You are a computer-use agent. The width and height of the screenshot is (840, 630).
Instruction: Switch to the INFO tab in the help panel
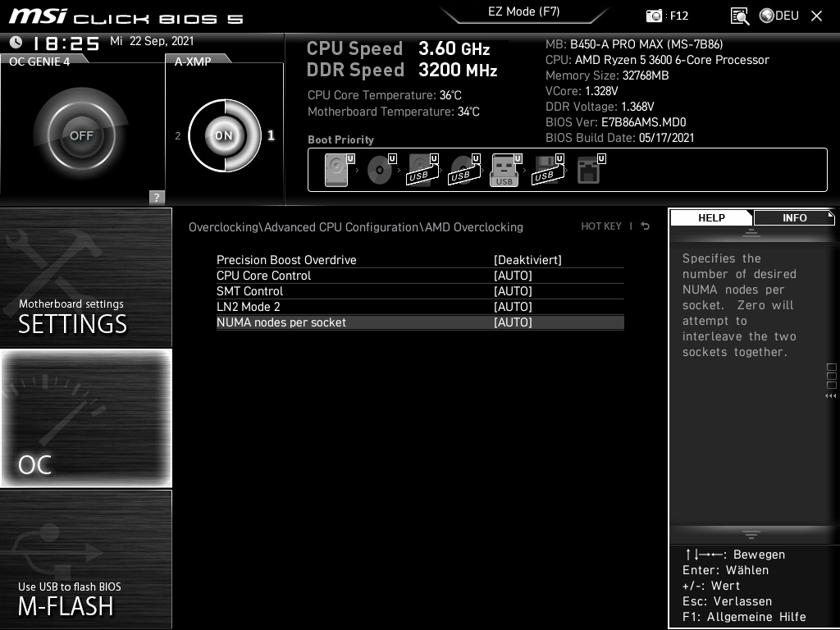[794, 217]
